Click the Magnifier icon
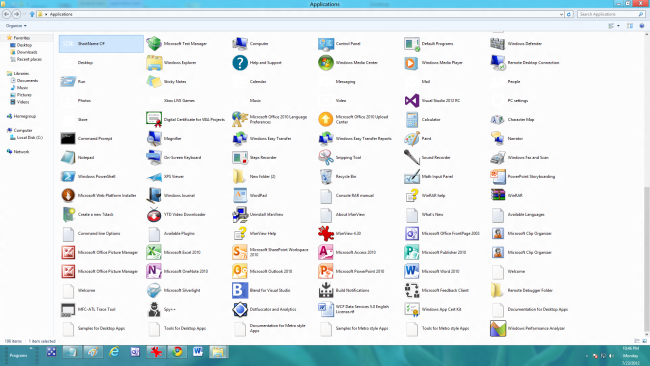The image size is (650, 366). 154,138
